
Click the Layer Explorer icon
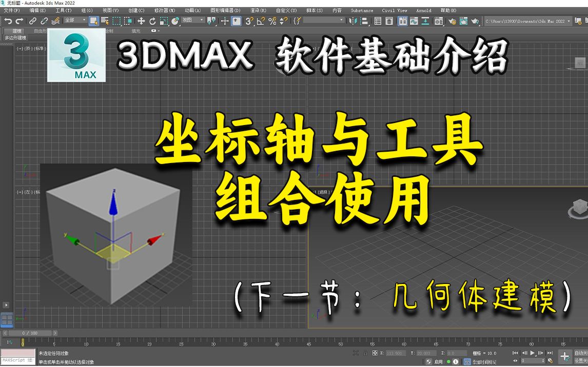388,21
